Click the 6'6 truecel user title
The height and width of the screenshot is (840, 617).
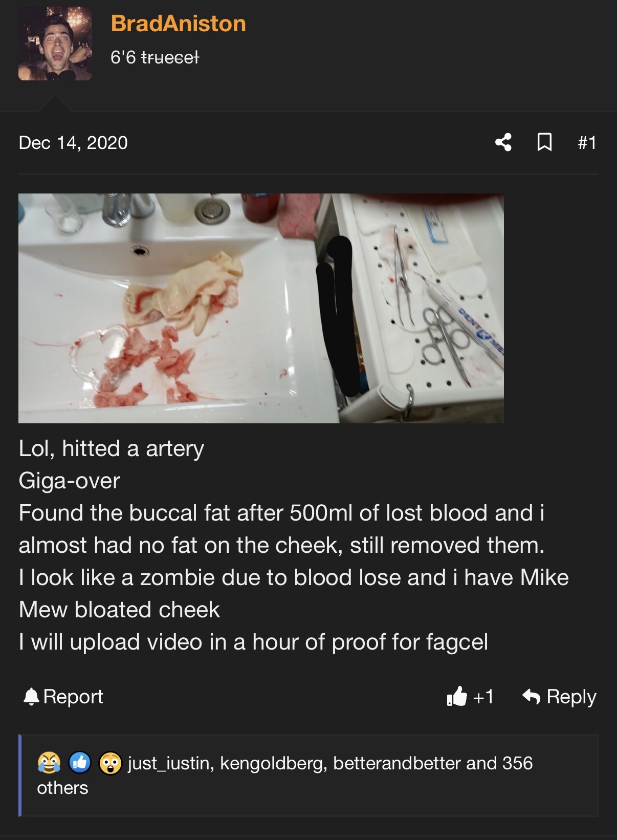pos(155,57)
